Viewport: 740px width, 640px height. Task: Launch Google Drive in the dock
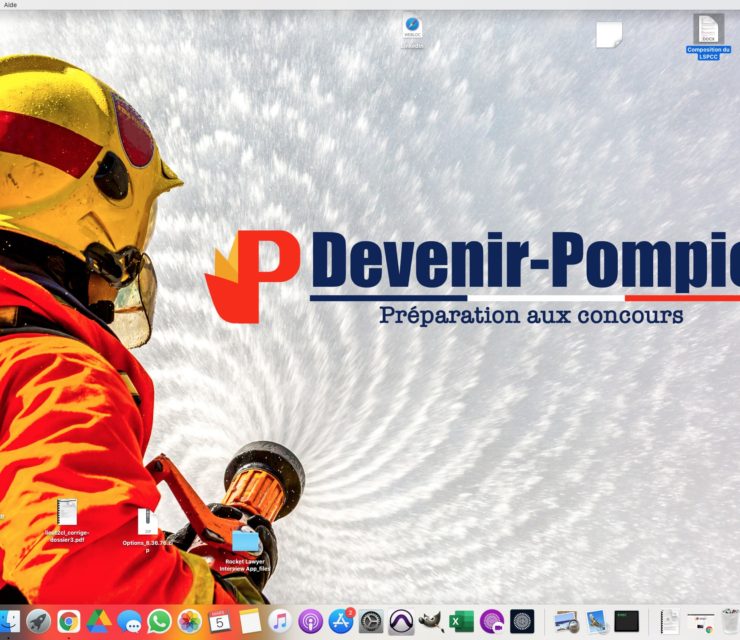pyautogui.click(x=99, y=621)
